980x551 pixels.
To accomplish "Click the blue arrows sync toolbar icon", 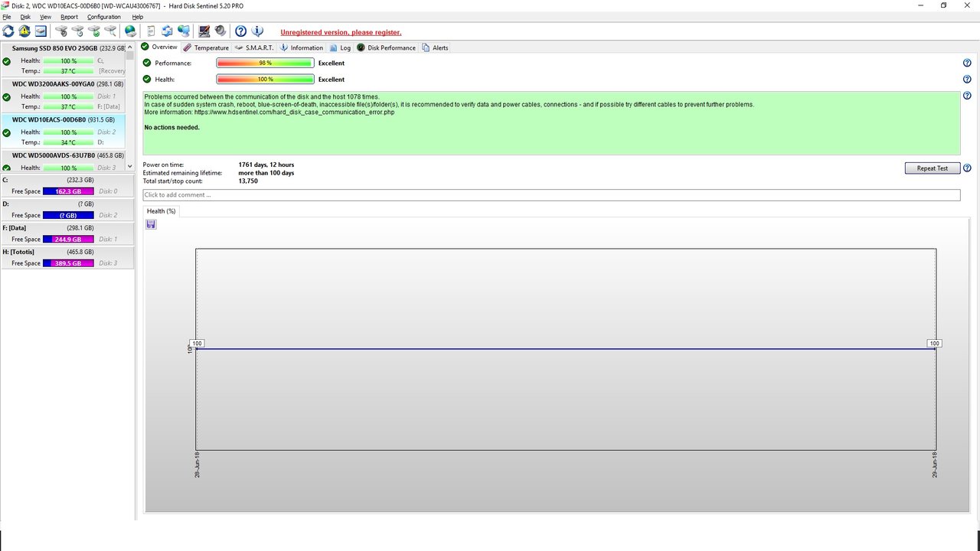I will point(167,31).
